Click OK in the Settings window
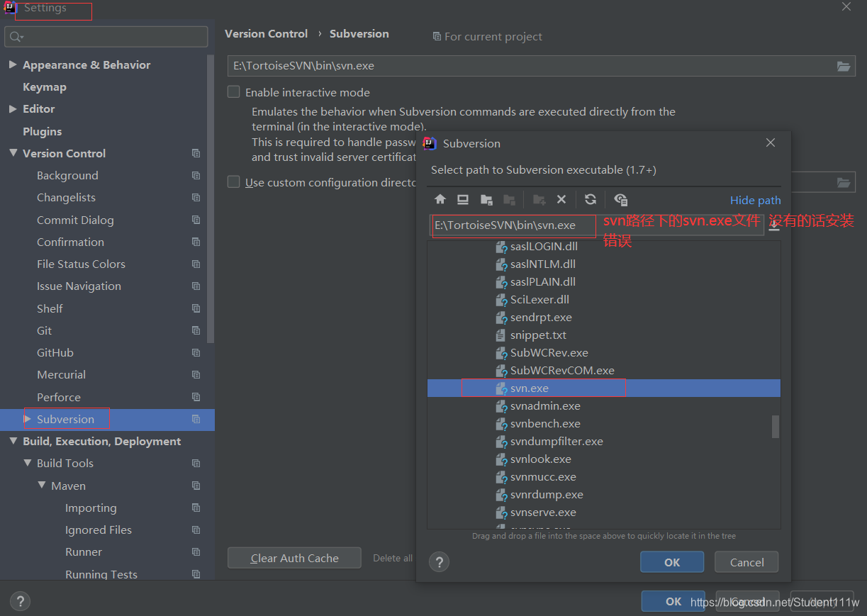Screen dimensions: 867x616 point(673,601)
